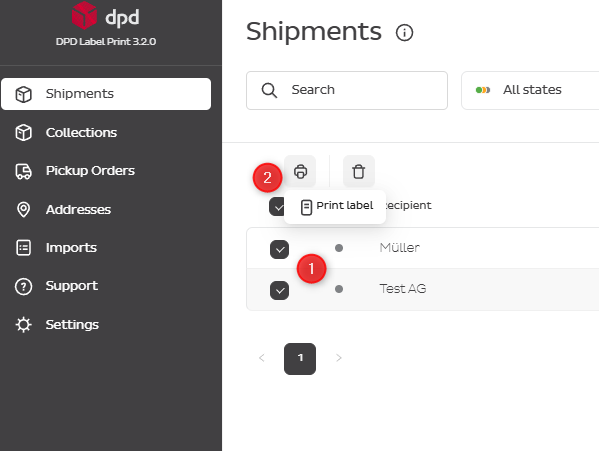Uncheck the Müller shipment checkbox
The width and height of the screenshot is (599, 451).
pos(279,249)
